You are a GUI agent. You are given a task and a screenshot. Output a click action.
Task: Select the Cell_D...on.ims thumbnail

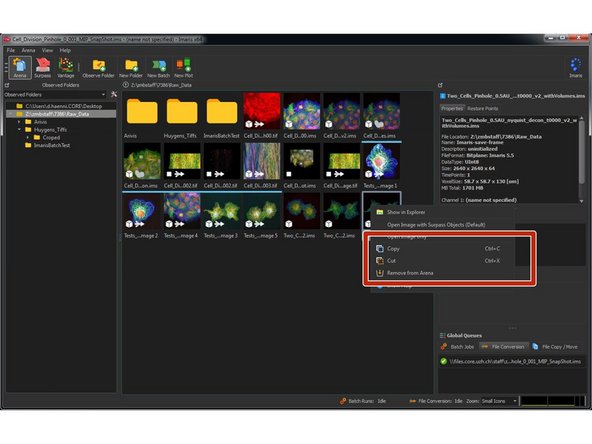(142, 161)
